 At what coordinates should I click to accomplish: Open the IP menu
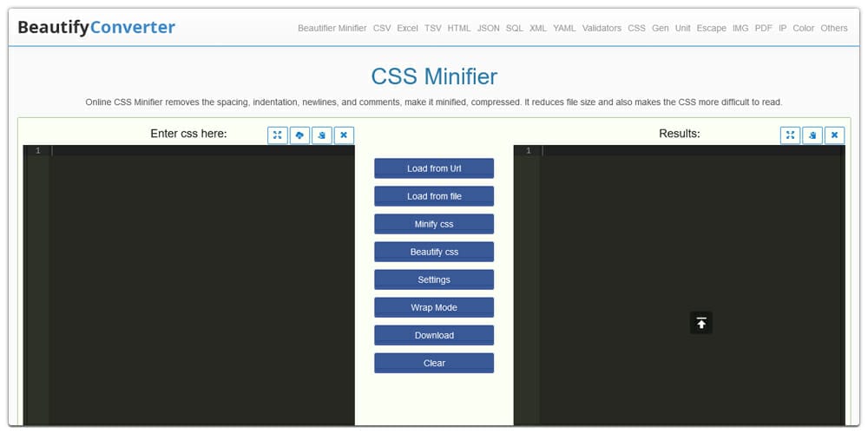point(783,29)
